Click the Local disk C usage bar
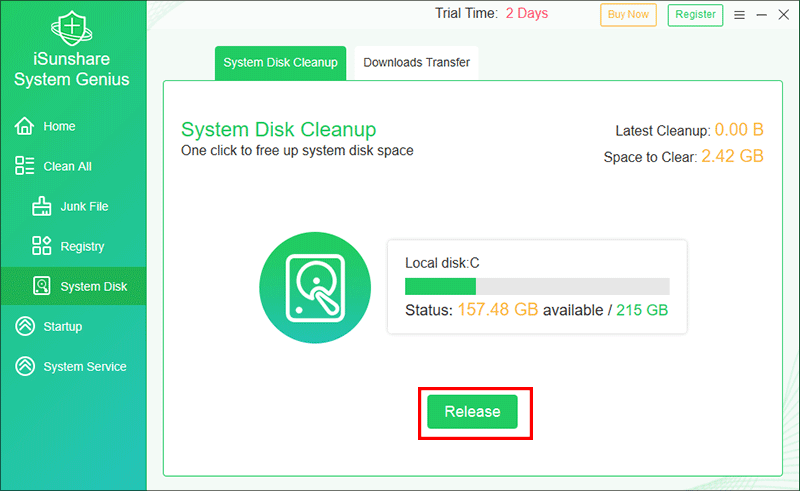 pyautogui.click(x=536, y=287)
